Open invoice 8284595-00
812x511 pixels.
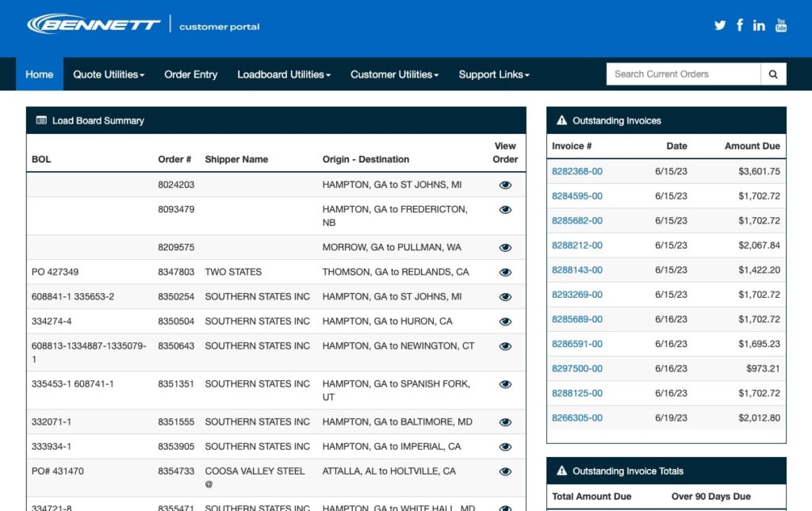577,196
